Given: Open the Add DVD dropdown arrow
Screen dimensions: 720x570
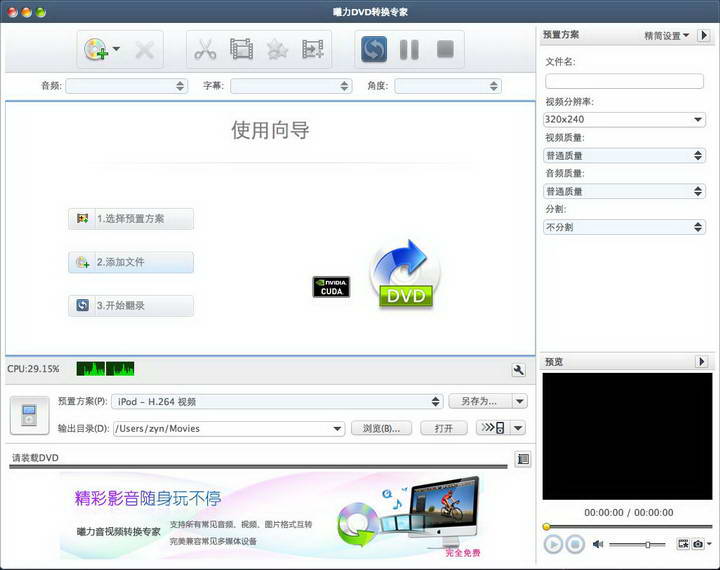Looking at the screenshot, I should 117,49.
